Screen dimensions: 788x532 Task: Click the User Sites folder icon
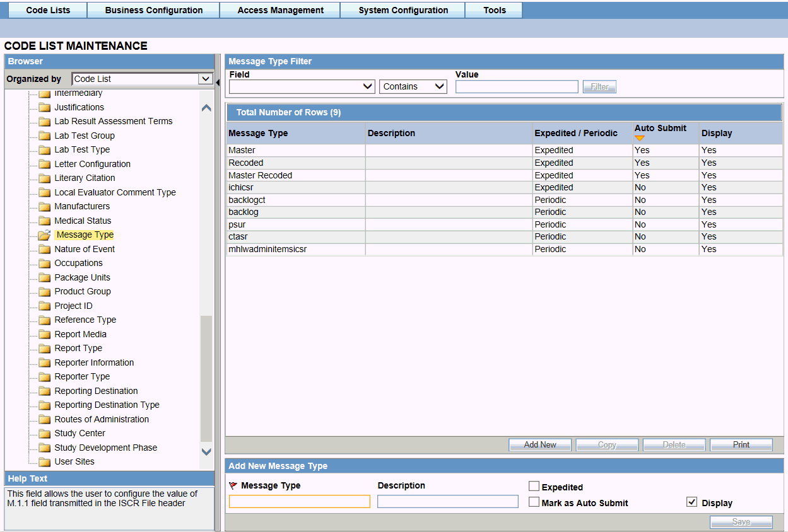click(44, 462)
